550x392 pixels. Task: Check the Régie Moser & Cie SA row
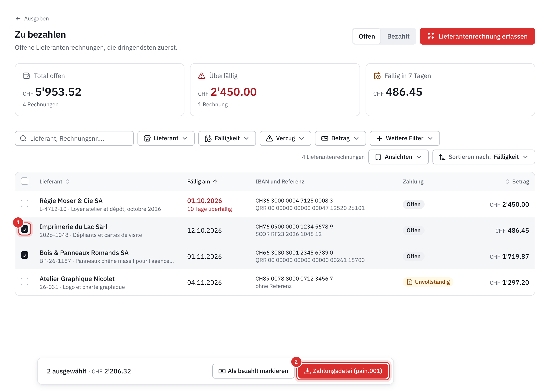click(x=25, y=203)
